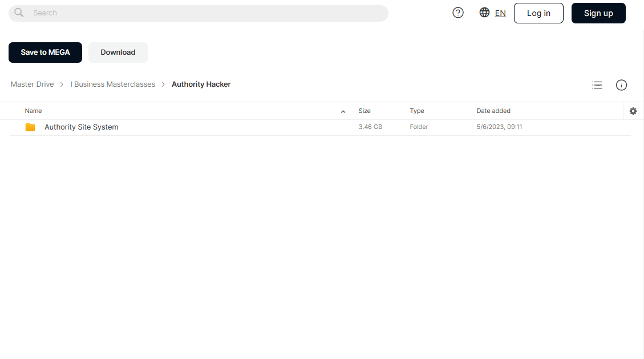644x359 pixels.
Task: Open the EN language selector
Action: pos(500,13)
